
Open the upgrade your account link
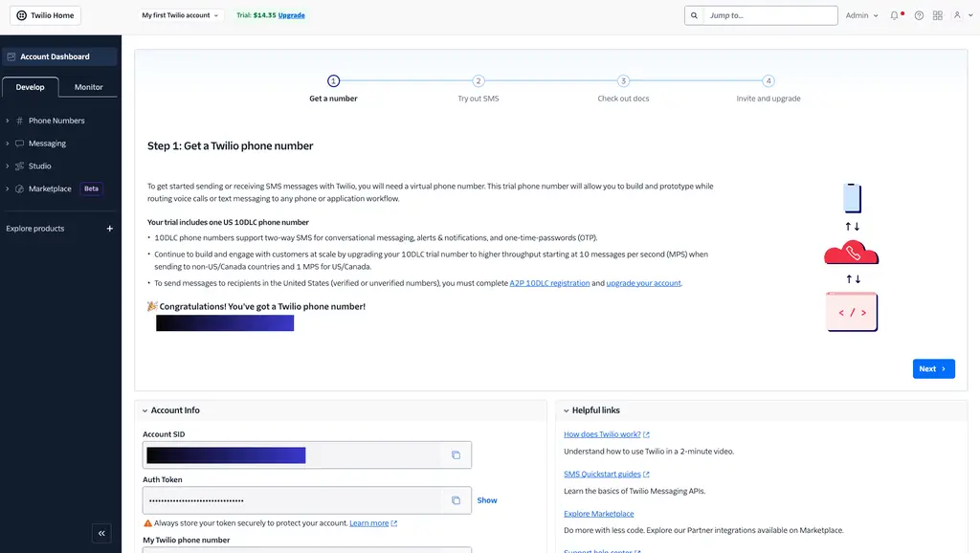tap(643, 283)
